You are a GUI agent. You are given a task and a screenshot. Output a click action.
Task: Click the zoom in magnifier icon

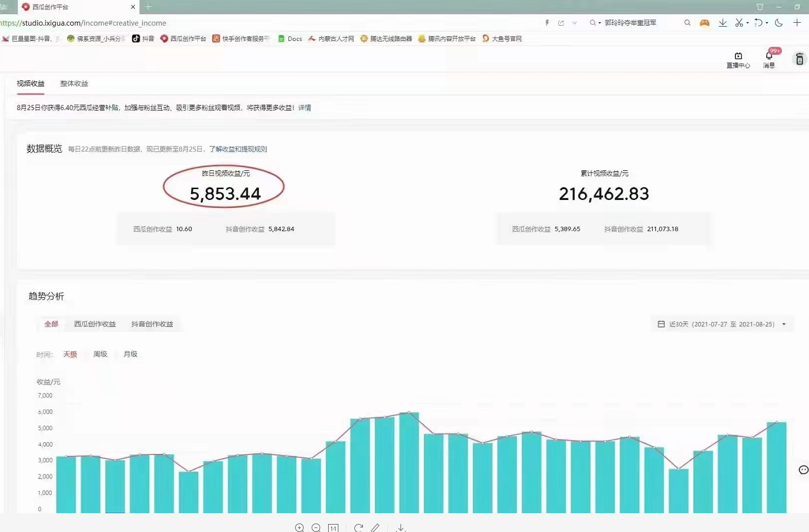pos(299,528)
